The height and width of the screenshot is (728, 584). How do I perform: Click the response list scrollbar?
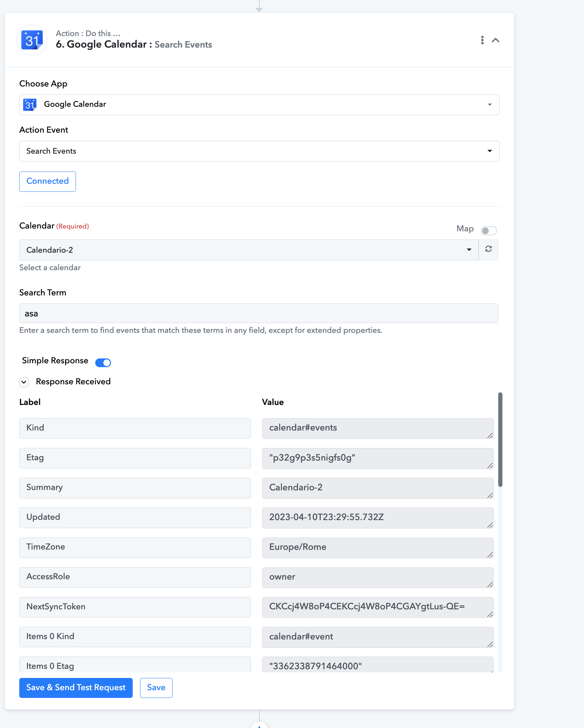[x=500, y=439]
